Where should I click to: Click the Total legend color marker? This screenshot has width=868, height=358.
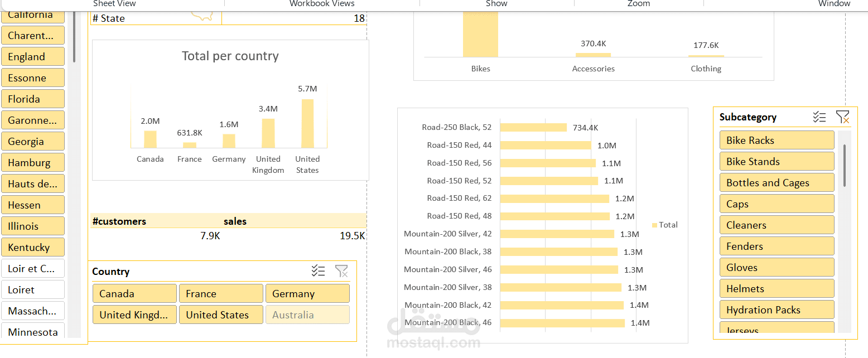[x=654, y=225]
